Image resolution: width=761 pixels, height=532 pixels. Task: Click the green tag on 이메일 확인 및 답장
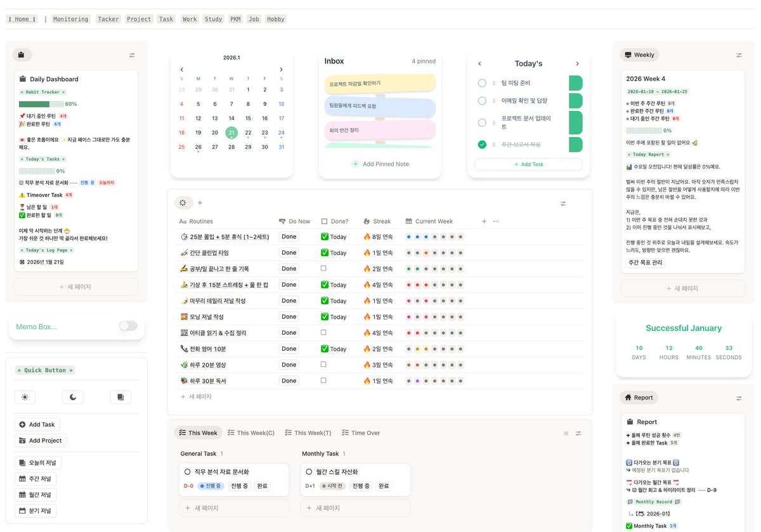point(575,101)
